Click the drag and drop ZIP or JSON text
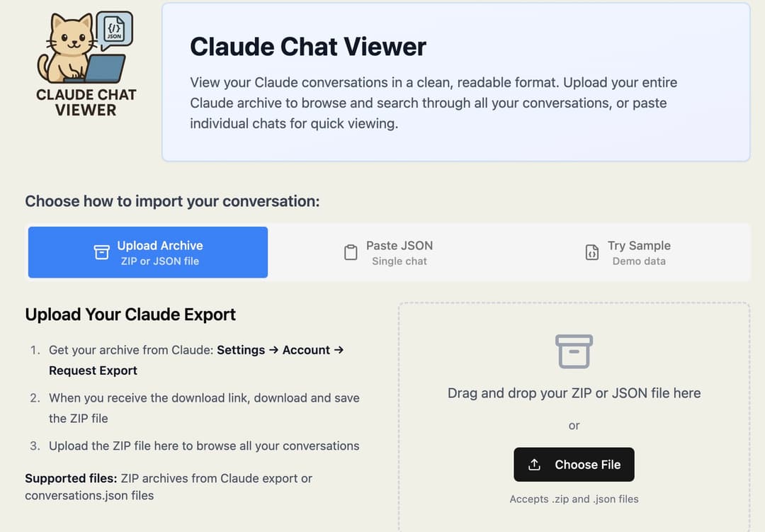 (574, 393)
